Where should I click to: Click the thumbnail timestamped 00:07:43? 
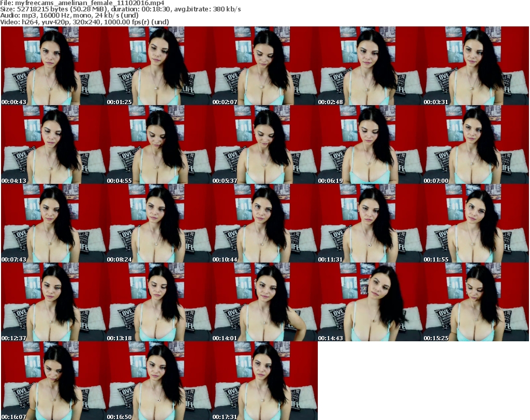coord(54,223)
